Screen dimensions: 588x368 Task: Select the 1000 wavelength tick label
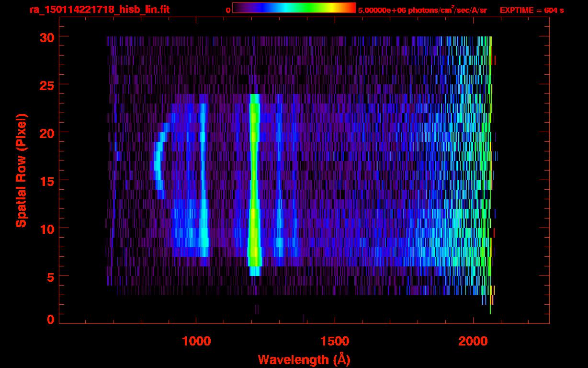pyautogui.click(x=196, y=341)
